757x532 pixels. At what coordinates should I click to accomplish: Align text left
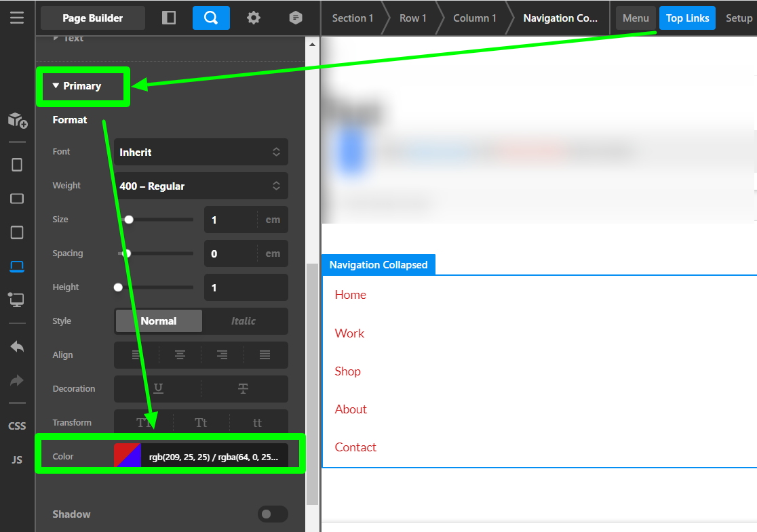[x=136, y=355]
